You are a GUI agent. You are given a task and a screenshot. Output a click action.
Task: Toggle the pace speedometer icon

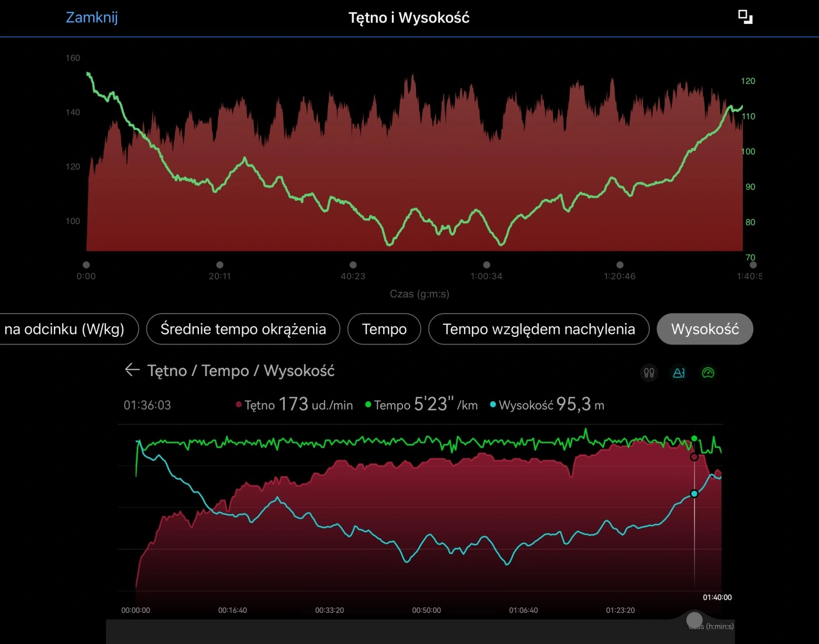pyautogui.click(x=708, y=373)
